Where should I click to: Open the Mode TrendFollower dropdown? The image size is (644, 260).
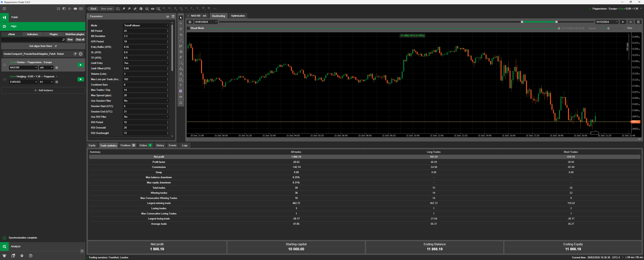coord(146,25)
